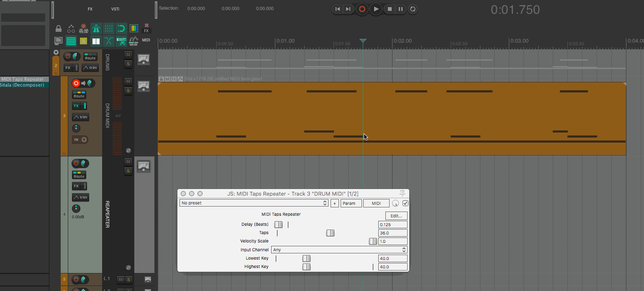Click the Taps slider handle
This screenshot has height=291, width=644.
point(330,233)
